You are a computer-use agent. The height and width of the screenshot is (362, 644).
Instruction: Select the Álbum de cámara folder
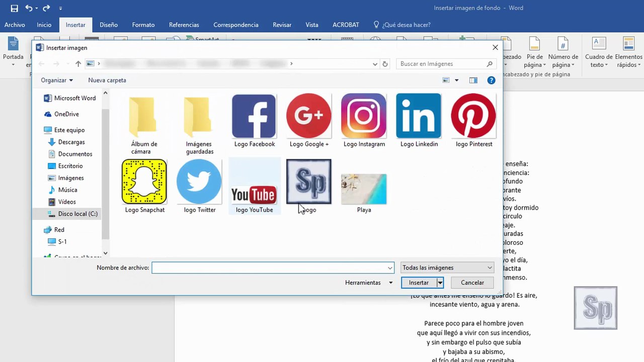pos(144,125)
